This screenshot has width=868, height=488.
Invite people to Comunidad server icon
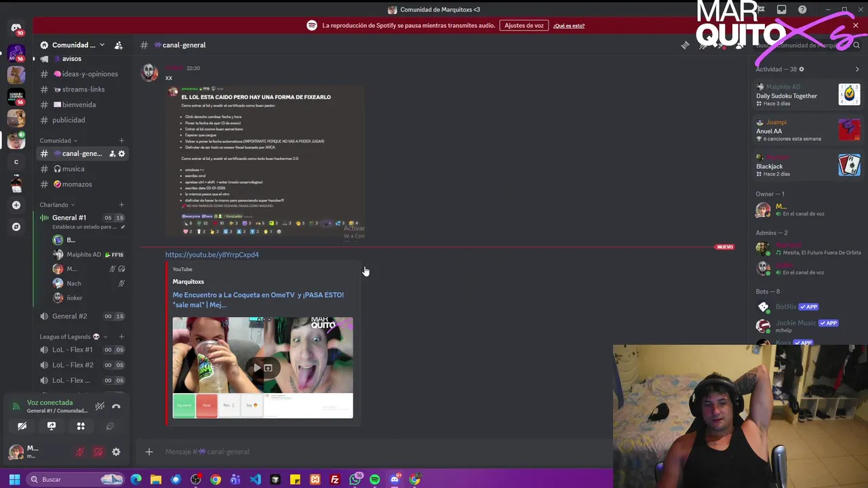[x=119, y=45]
